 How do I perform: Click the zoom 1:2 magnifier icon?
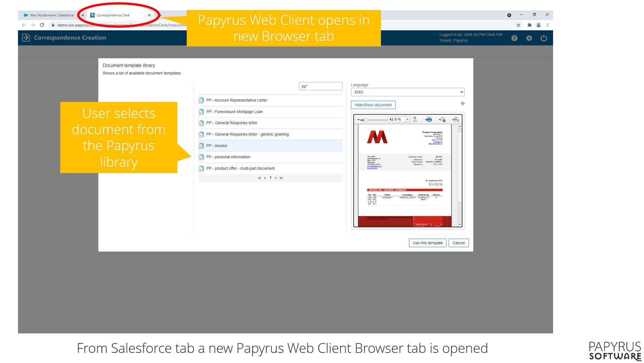(415, 119)
